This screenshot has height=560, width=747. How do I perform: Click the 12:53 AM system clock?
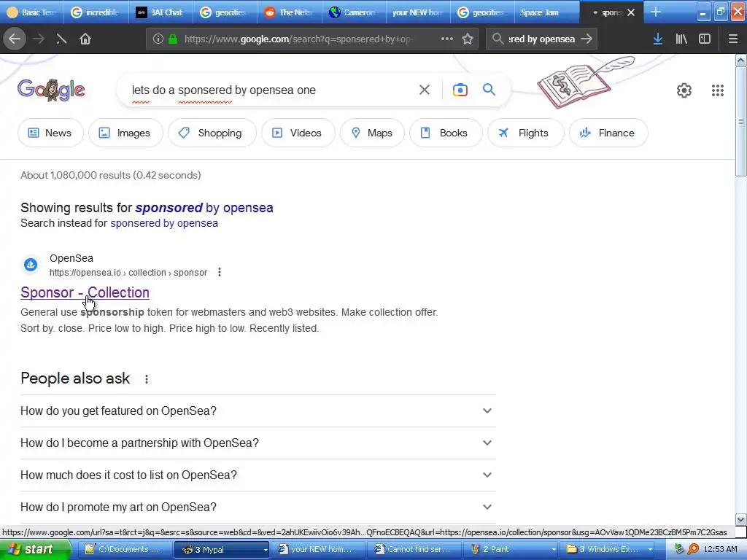click(720, 549)
